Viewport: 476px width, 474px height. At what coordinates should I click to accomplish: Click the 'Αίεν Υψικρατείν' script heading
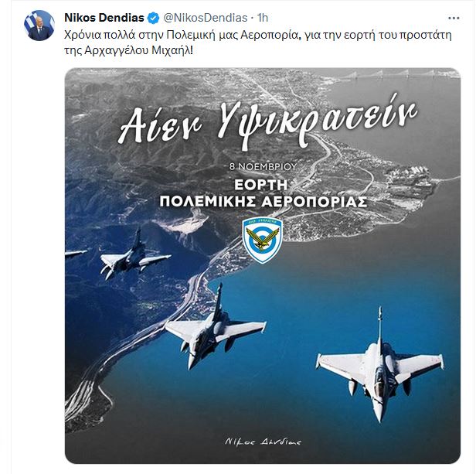(267, 124)
